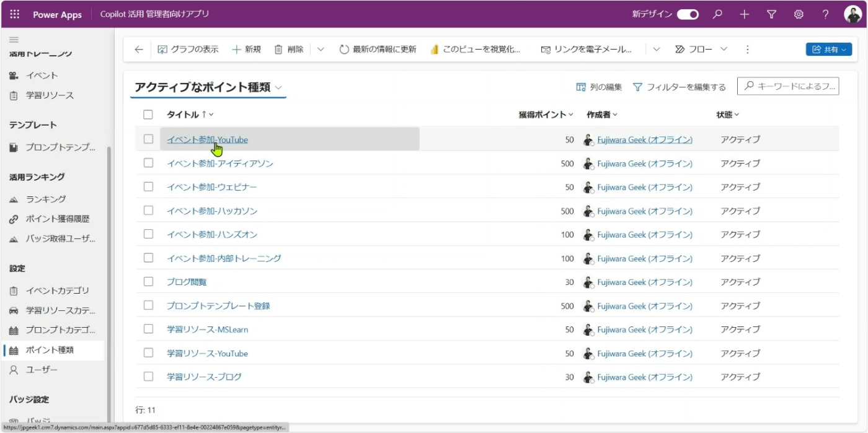Open the 獲得ポイント column header menu
Viewport: 868px width, 433px height.
[546, 115]
